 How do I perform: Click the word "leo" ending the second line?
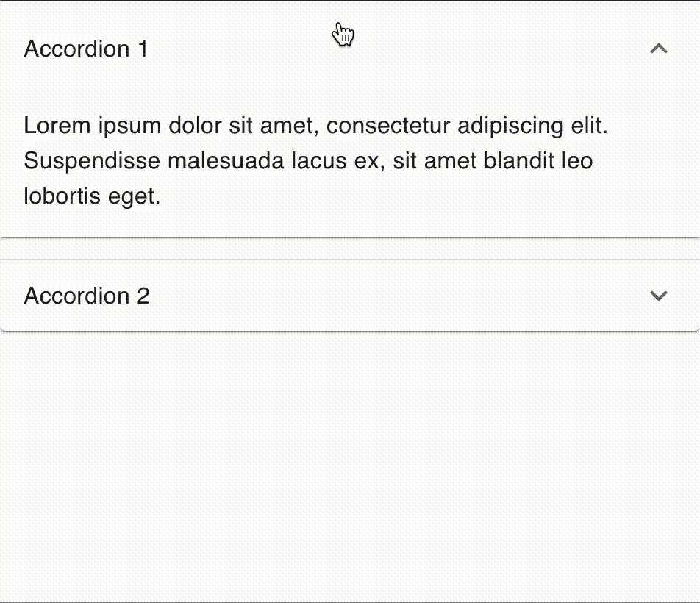(576, 161)
